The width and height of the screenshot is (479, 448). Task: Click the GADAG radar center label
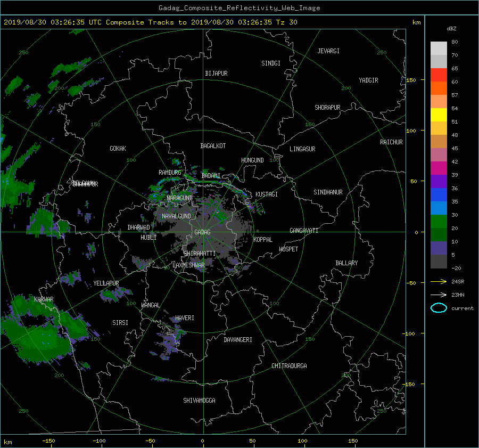click(202, 232)
